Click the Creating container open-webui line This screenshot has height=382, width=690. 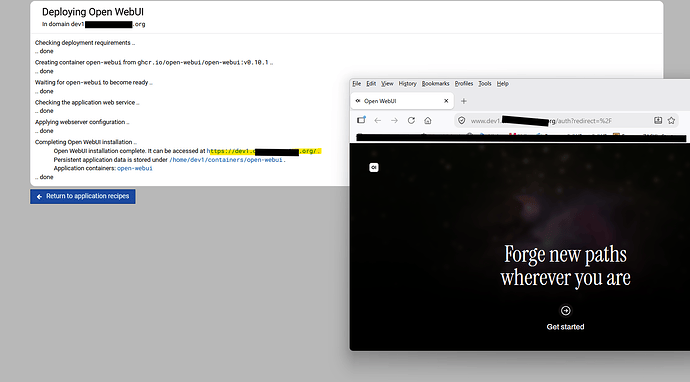coord(154,62)
